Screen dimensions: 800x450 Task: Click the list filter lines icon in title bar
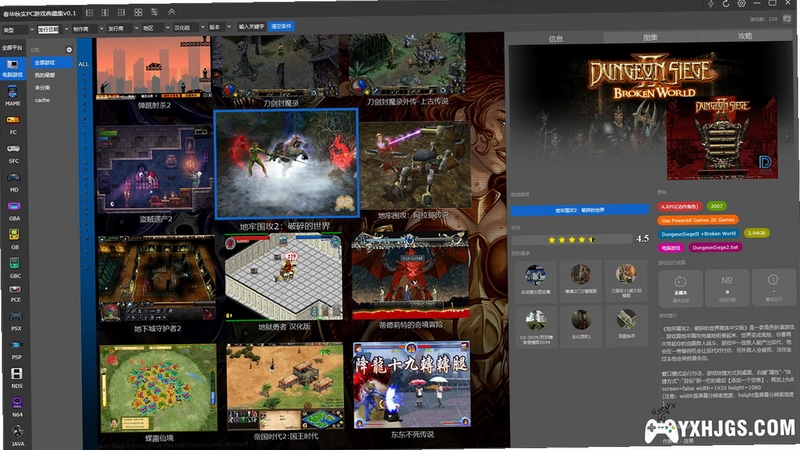(154, 12)
